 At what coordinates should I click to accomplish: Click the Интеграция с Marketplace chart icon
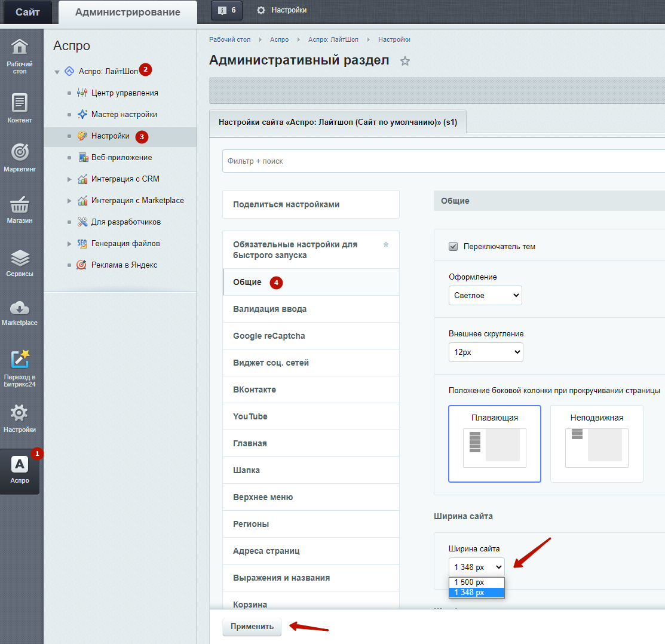pyautogui.click(x=82, y=201)
